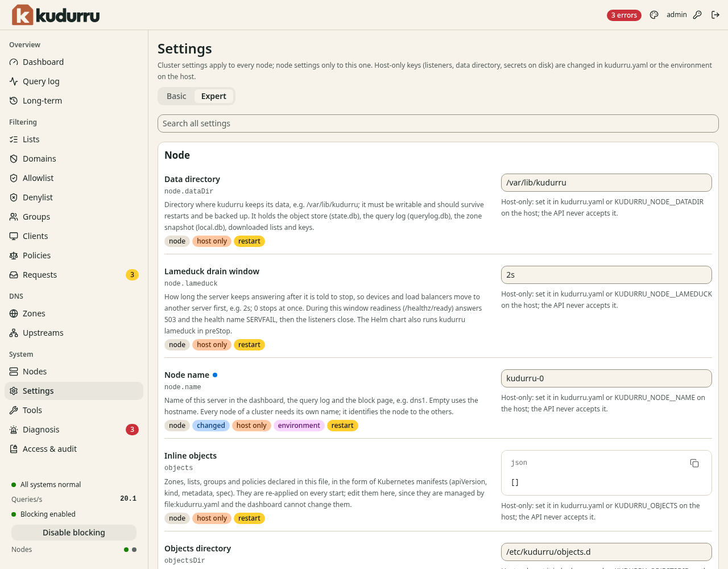Click the "All systems normal" status text

51,485
